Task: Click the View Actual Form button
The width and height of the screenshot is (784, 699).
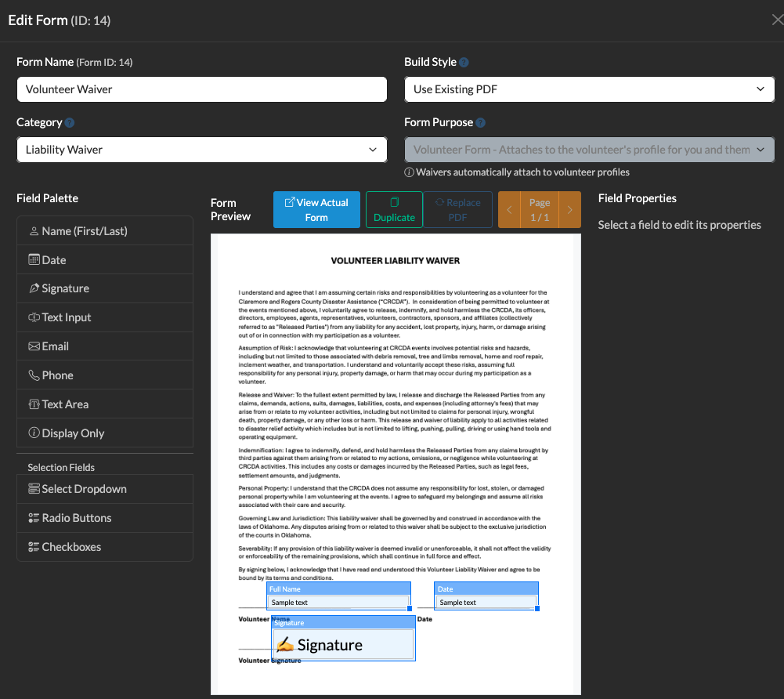Action: (x=316, y=210)
